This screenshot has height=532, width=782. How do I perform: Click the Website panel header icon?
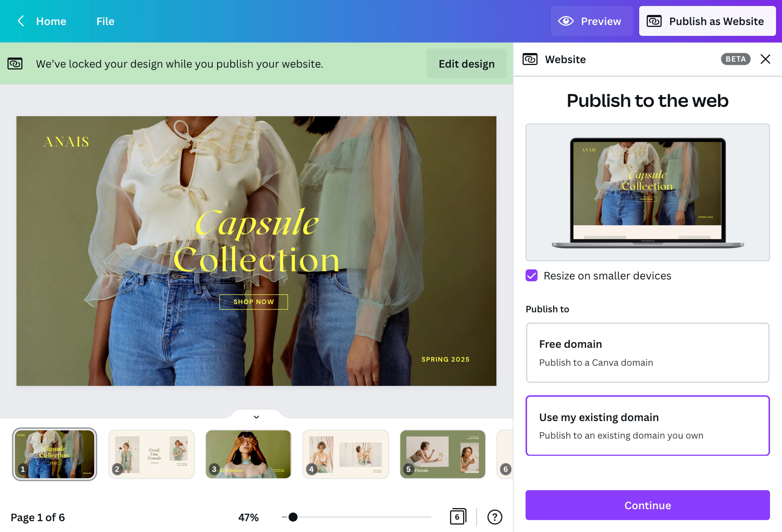tap(530, 59)
